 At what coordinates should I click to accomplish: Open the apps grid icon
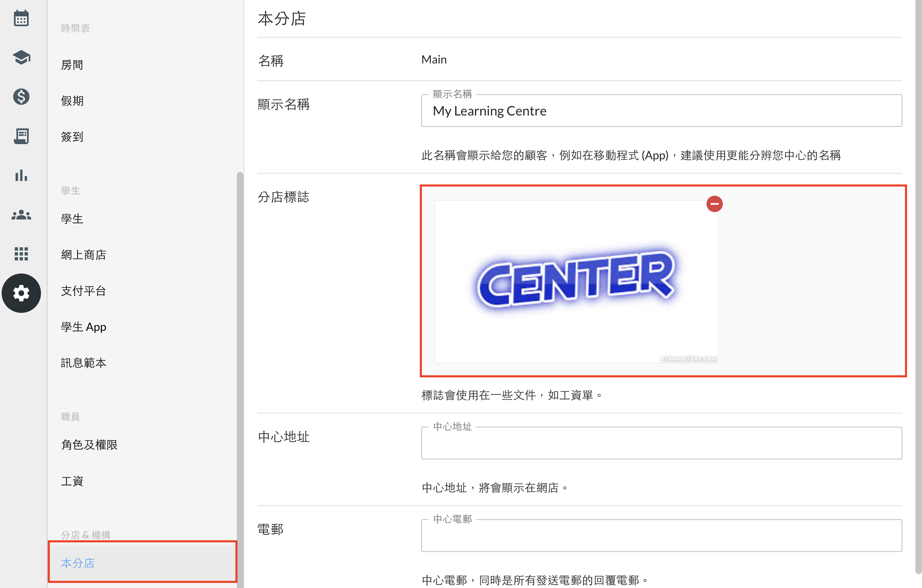(21, 253)
